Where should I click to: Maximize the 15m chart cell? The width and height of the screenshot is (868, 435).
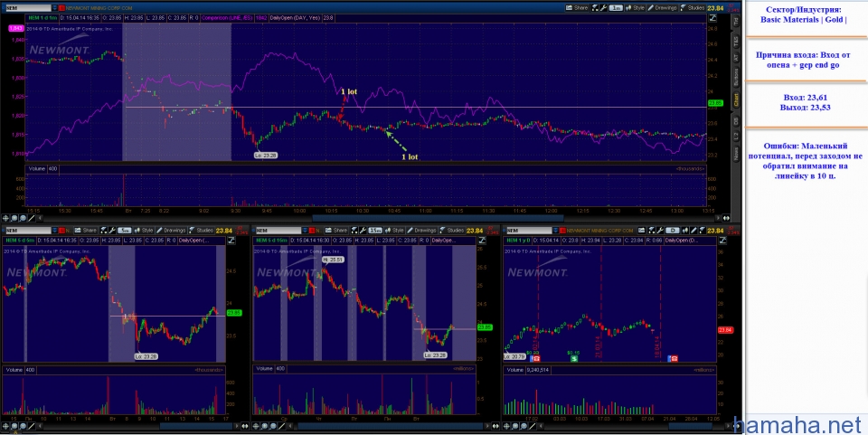482,241
